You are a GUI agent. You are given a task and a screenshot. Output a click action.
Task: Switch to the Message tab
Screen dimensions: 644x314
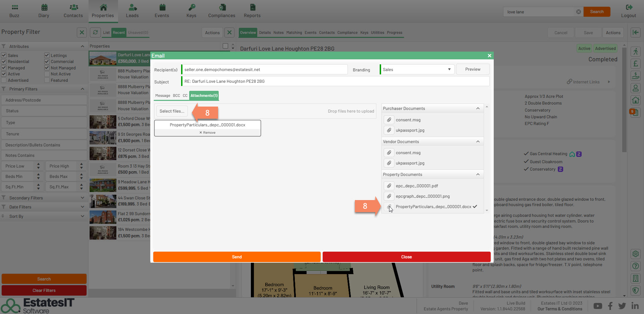click(163, 96)
